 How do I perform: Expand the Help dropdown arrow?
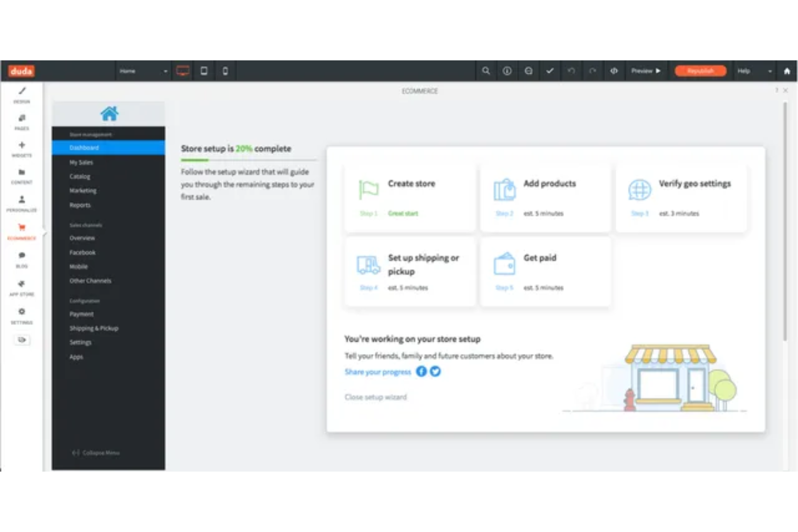(770, 71)
